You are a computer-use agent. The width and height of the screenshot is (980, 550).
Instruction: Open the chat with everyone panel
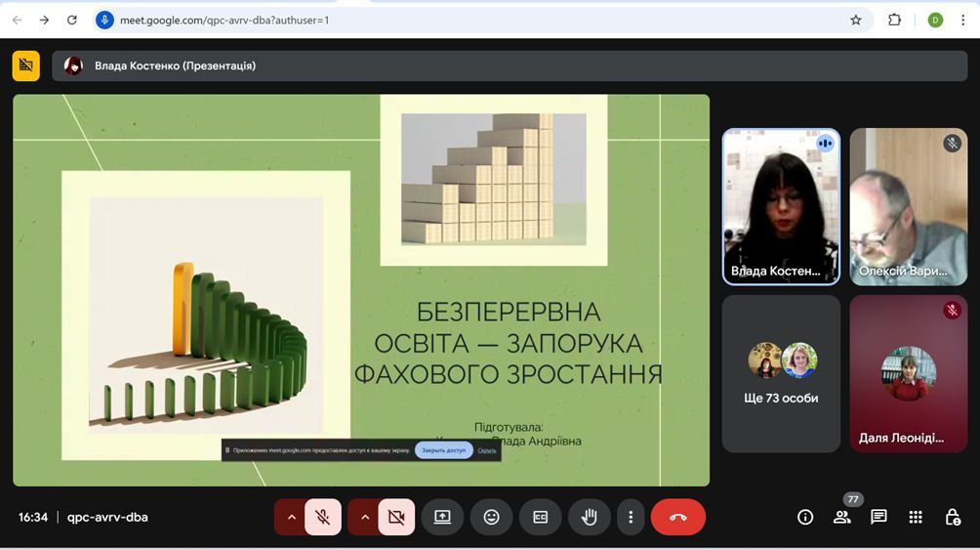(x=878, y=517)
